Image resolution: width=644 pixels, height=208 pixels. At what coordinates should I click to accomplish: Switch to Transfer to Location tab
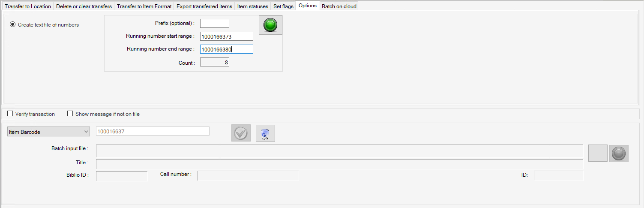pyautogui.click(x=28, y=6)
